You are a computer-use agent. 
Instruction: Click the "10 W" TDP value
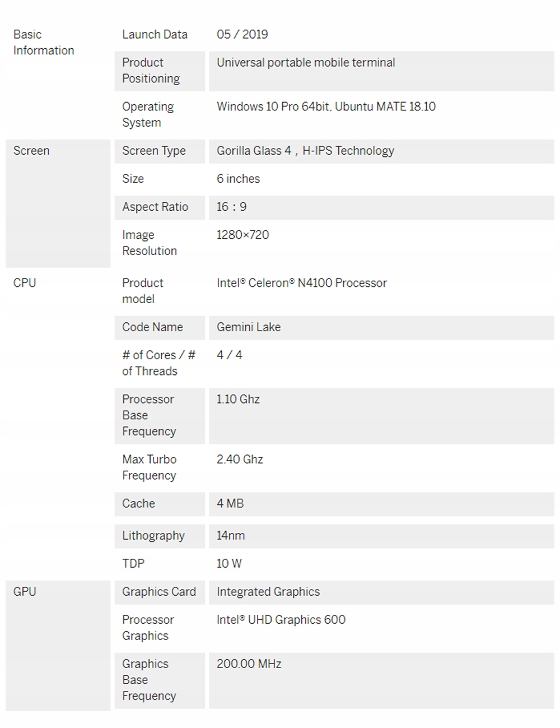coord(229,564)
